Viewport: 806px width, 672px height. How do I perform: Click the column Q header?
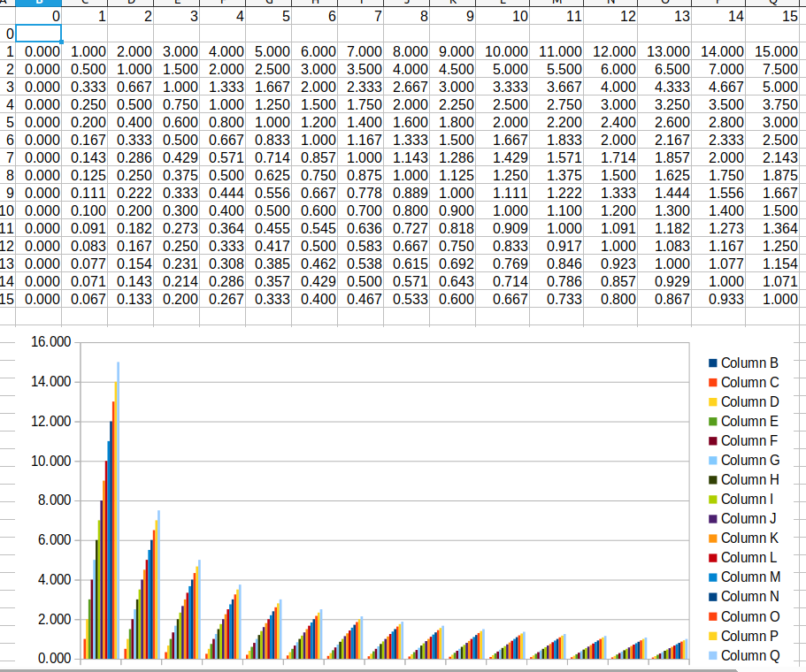(774, 4)
